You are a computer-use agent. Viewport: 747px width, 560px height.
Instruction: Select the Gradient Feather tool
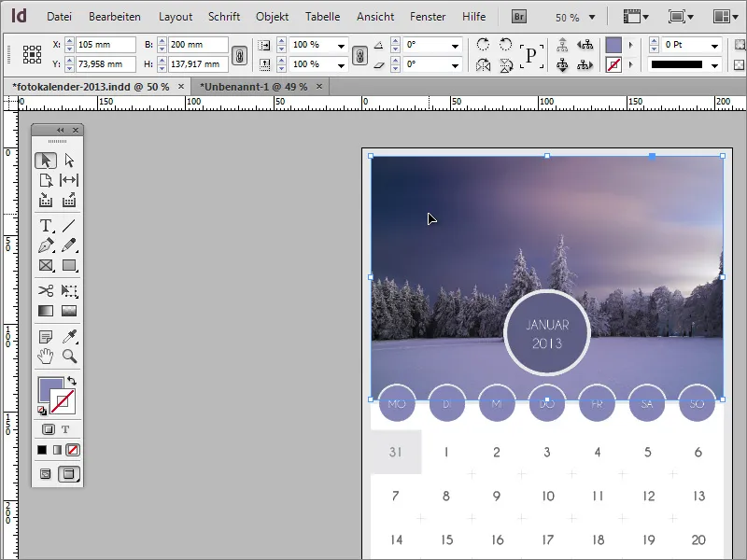(69, 311)
